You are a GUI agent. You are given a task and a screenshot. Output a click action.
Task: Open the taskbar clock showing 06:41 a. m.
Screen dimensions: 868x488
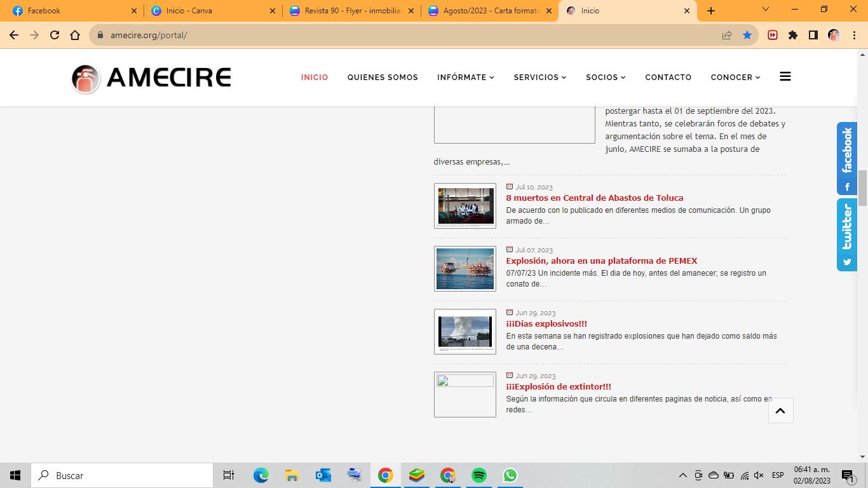(x=812, y=475)
